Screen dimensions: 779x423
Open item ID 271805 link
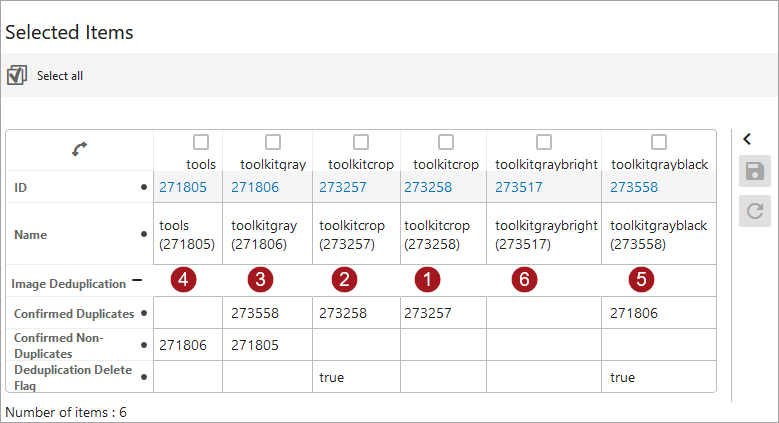pyautogui.click(x=182, y=187)
